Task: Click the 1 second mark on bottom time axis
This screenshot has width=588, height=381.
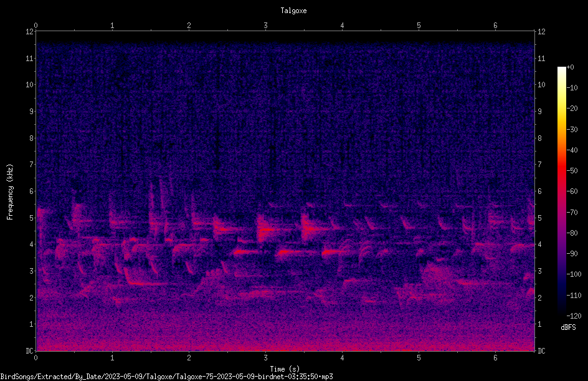Action: coord(112,358)
